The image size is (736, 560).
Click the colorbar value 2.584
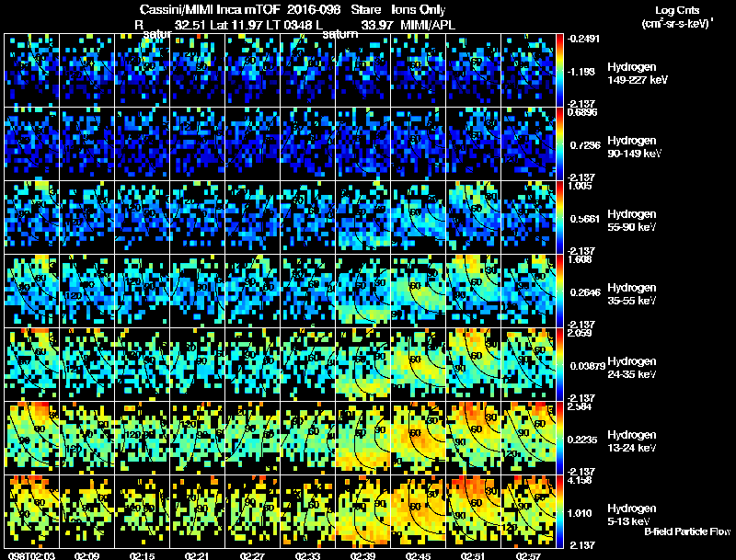[x=580, y=407]
